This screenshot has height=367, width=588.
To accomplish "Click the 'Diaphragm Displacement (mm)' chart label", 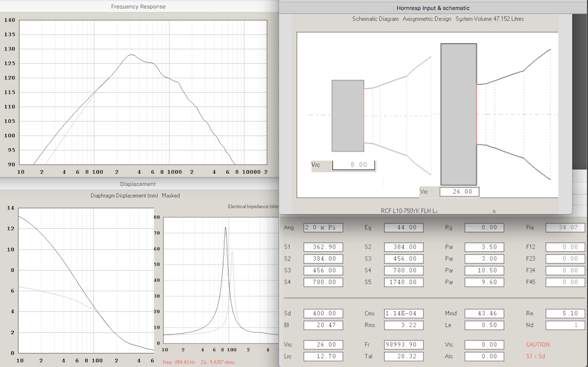I will [125, 195].
